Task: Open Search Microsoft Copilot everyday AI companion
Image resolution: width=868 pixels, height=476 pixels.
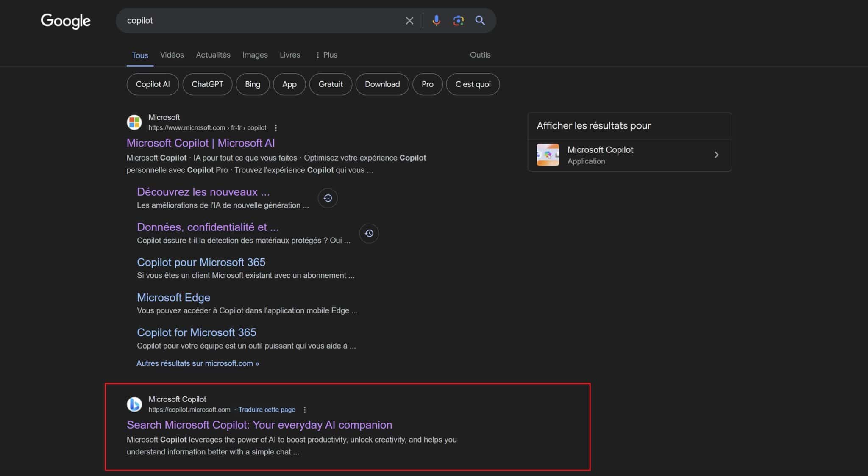Action: coord(259,425)
